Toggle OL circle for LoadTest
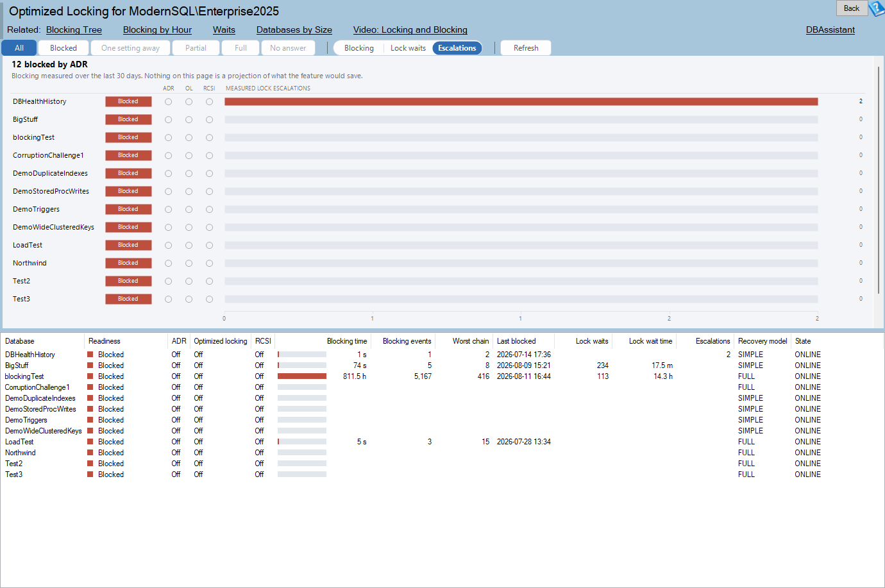 [189, 245]
